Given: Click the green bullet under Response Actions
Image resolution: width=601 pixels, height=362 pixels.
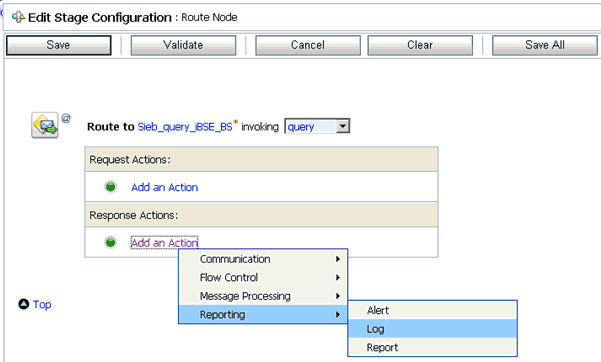Looking at the screenshot, I should pos(110,242).
